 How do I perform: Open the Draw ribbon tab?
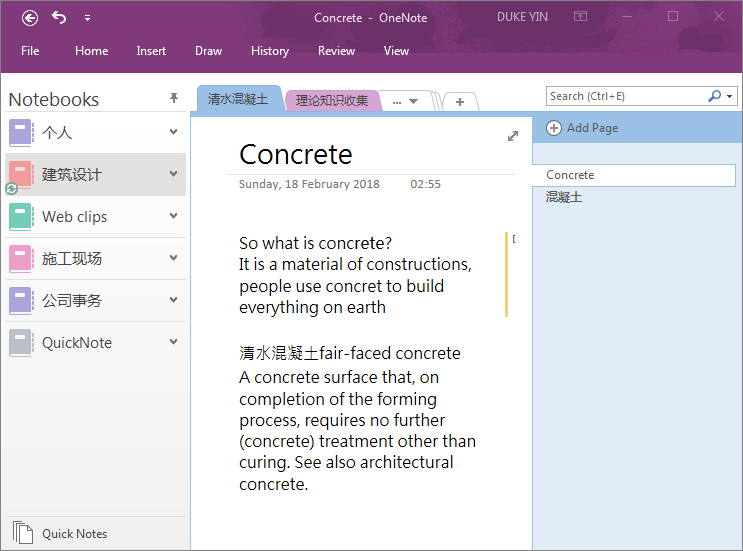208,51
